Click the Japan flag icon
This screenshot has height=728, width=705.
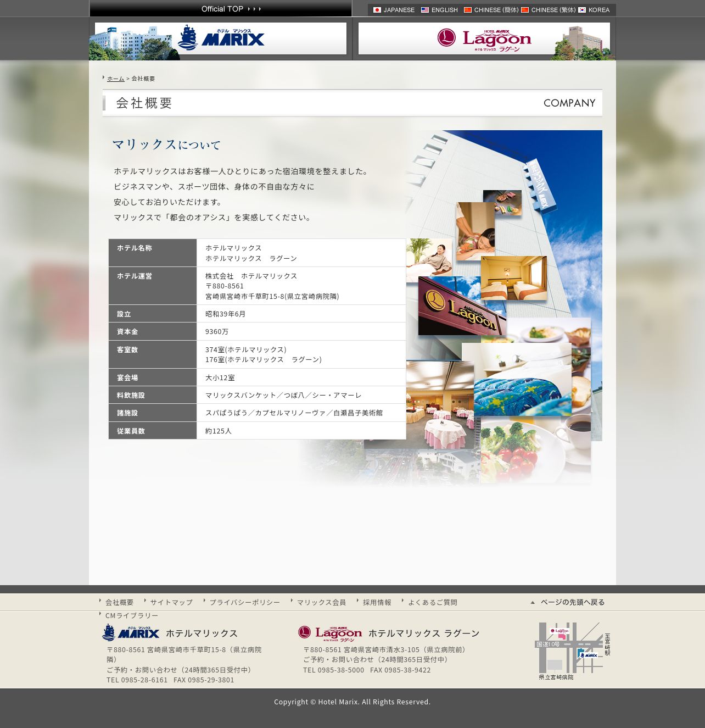tap(377, 10)
